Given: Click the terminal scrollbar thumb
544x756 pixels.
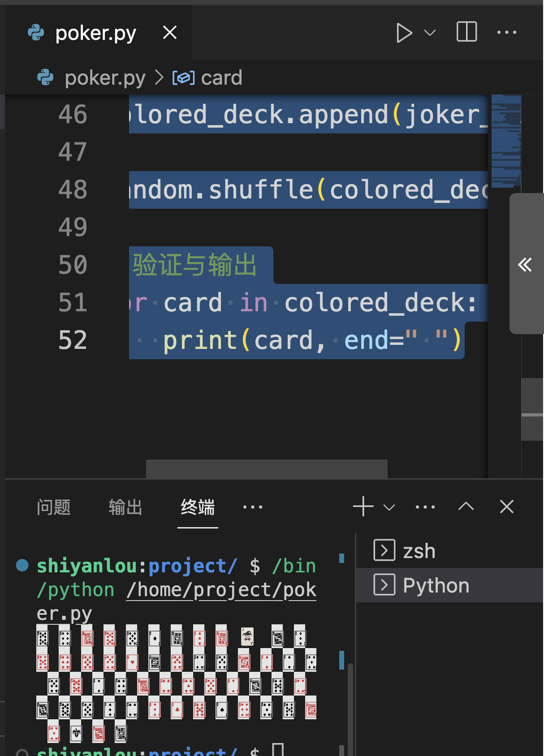Looking at the screenshot, I should (350, 709).
